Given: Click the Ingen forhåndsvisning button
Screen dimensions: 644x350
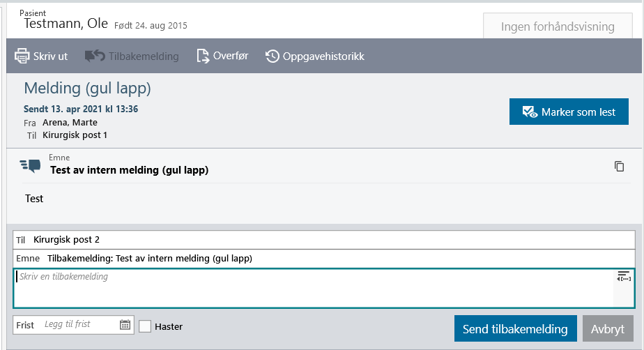Looking at the screenshot, I should tap(558, 27).
